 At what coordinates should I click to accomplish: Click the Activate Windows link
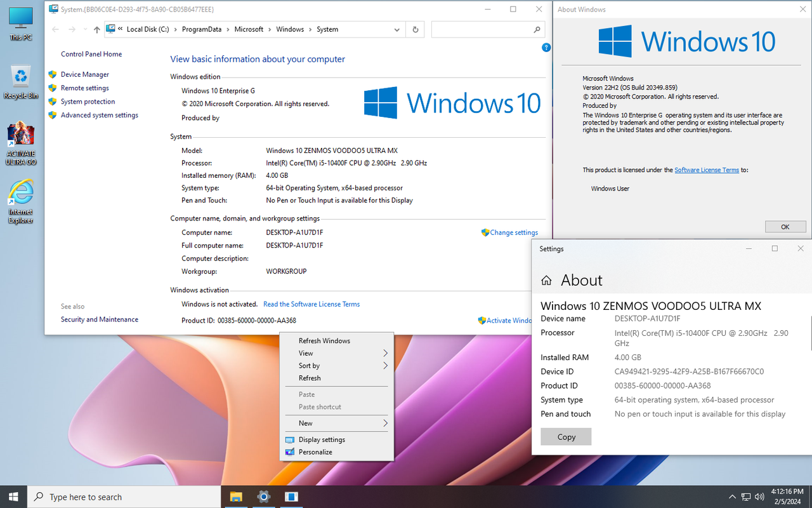pos(509,321)
